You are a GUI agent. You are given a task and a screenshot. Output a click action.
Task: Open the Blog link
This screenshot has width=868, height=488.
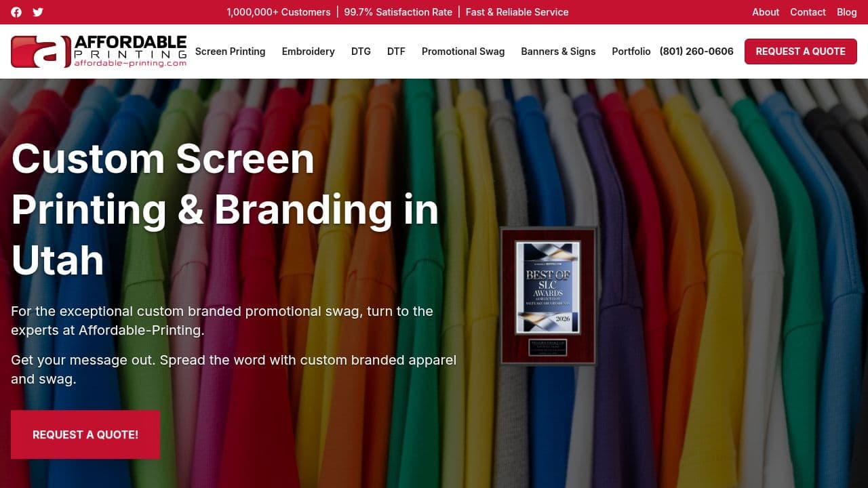pyautogui.click(x=846, y=12)
